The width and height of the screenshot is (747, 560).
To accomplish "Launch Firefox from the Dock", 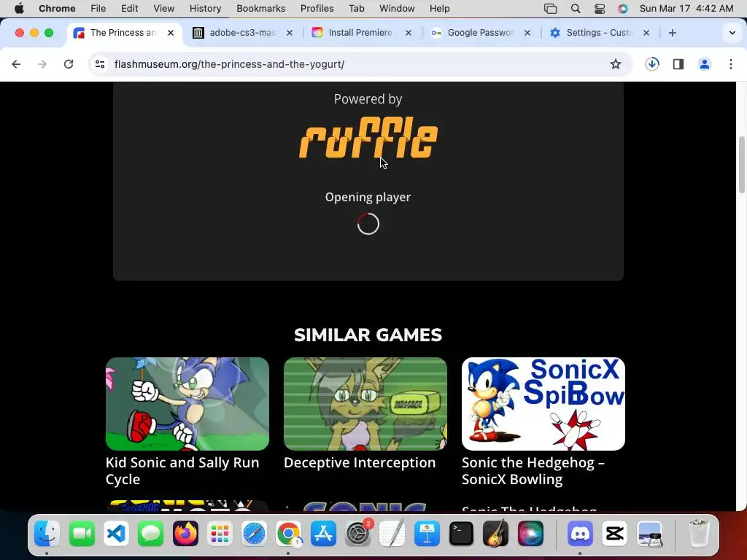I will pyautogui.click(x=185, y=534).
